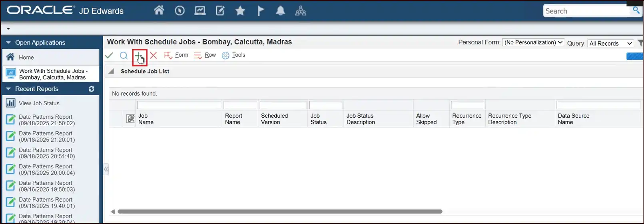This screenshot has width=644, height=224.
Task: Refresh the Recent Reports list
Action: 92,89
